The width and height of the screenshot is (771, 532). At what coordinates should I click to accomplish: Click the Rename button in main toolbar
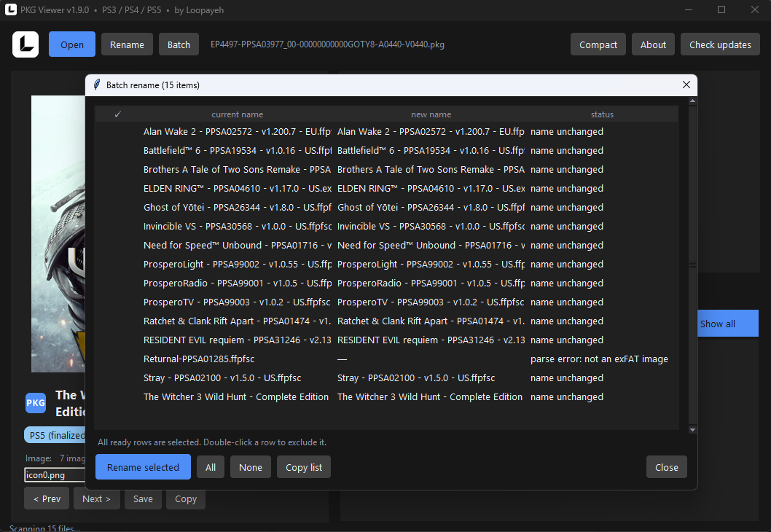pos(127,44)
